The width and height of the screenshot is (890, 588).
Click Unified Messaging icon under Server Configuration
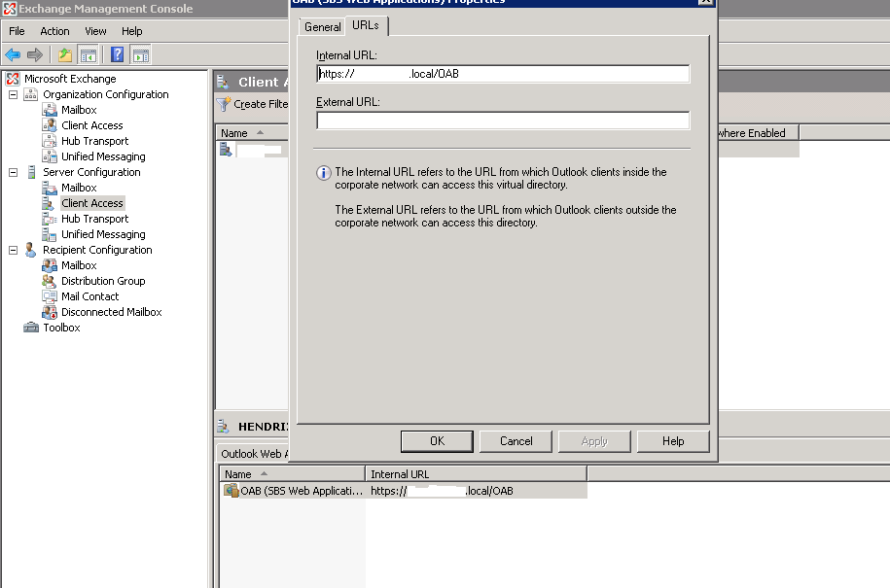pos(50,234)
